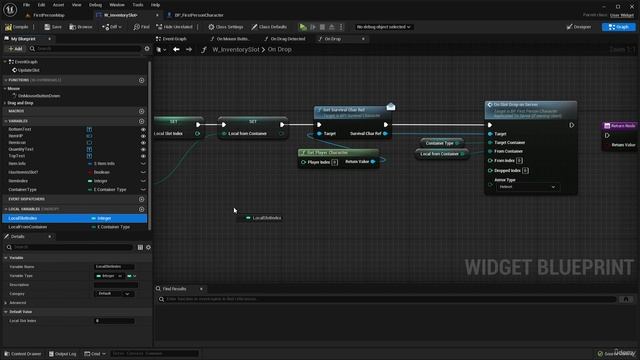Open the Diff dropdown in toolbar

111,27
